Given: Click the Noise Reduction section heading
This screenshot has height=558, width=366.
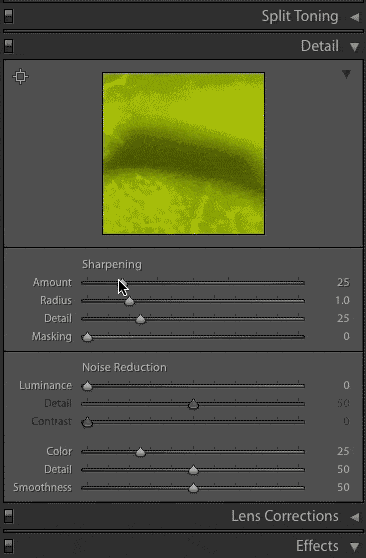Looking at the screenshot, I should click(x=124, y=367).
